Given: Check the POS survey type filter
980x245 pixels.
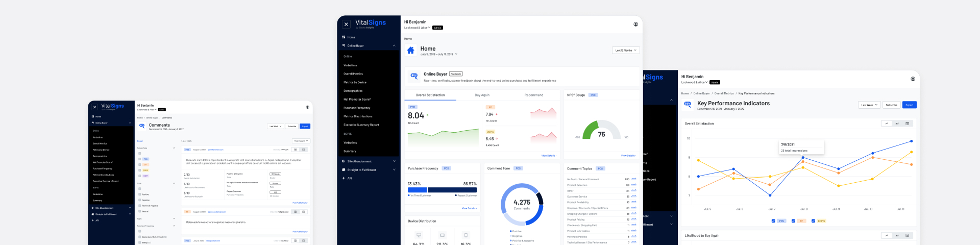Looking at the screenshot, I should coord(139,159).
